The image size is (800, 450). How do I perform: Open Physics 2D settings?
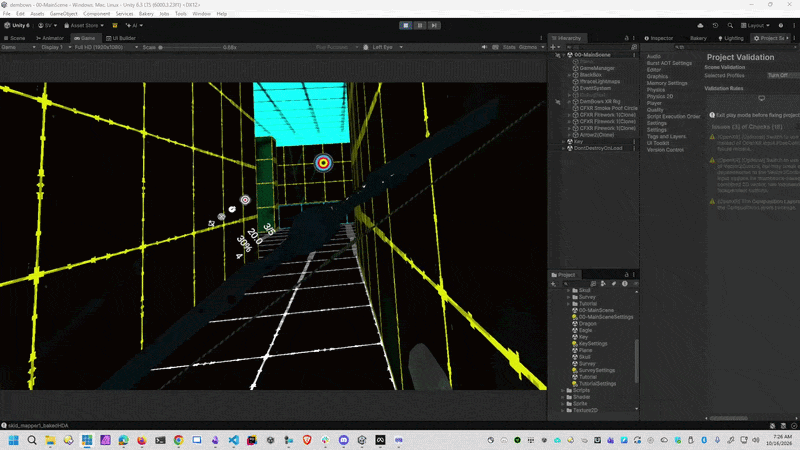(x=660, y=96)
